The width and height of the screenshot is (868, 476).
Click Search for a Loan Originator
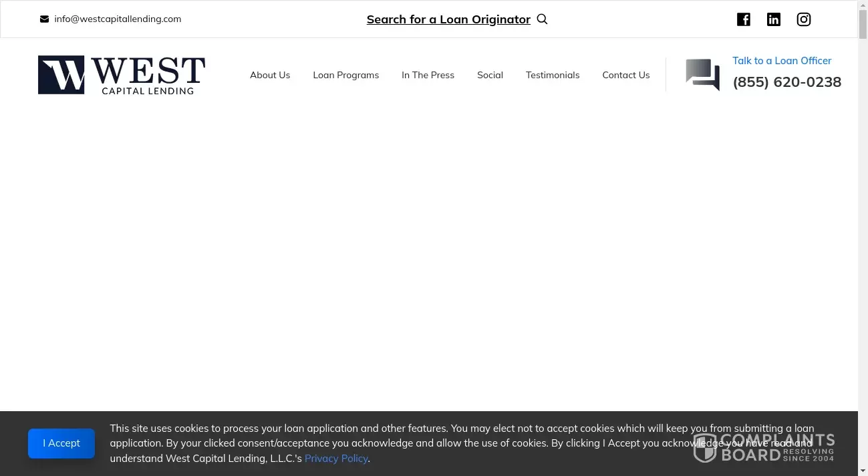pos(448,19)
